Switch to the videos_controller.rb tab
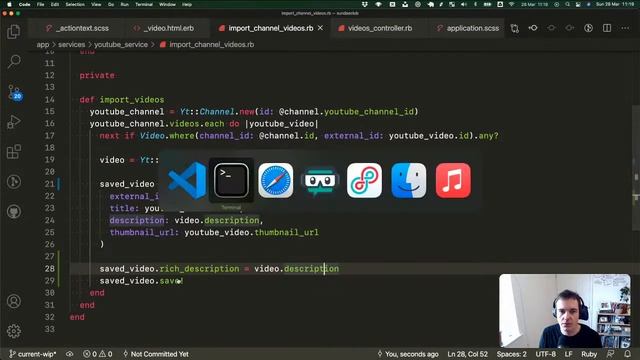Screen dimensions: 640x360 click(375, 28)
